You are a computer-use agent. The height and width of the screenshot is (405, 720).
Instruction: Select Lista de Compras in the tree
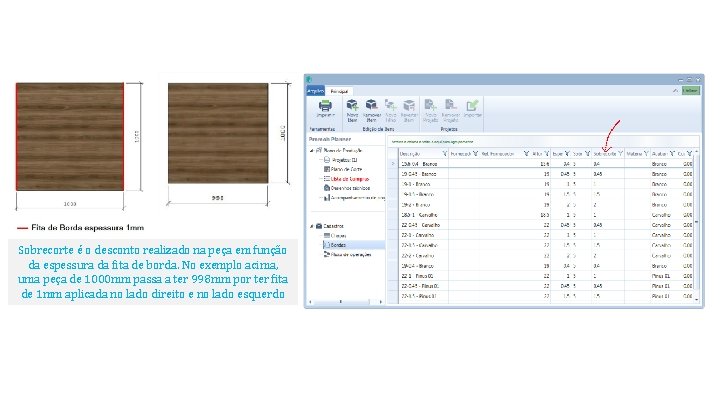click(350, 179)
